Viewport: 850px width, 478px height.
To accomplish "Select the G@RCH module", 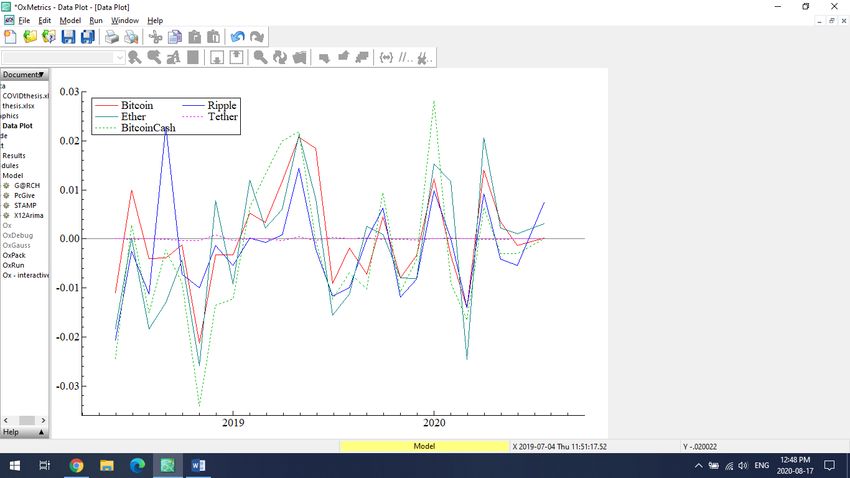I will [x=27, y=185].
